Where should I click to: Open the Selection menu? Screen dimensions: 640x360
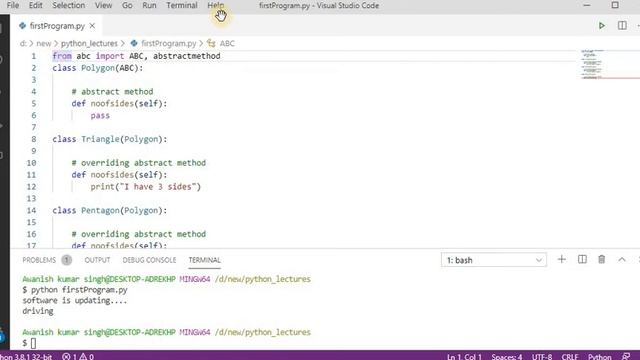(x=69, y=5)
